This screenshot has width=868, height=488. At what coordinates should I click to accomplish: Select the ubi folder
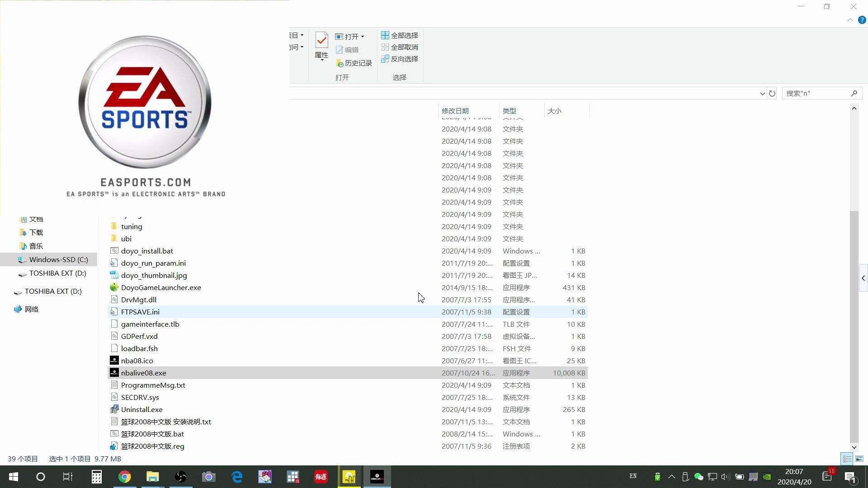[x=349, y=239]
